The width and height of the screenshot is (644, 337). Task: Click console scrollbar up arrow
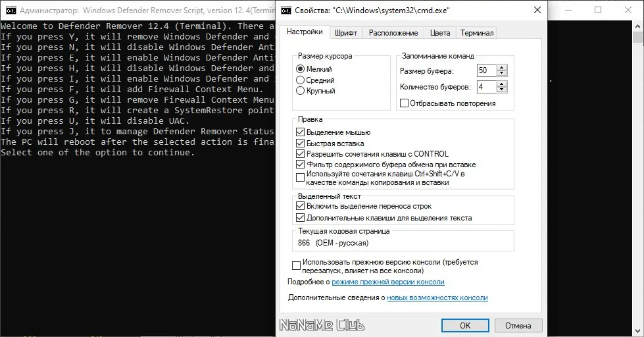[x=638, y=26]
